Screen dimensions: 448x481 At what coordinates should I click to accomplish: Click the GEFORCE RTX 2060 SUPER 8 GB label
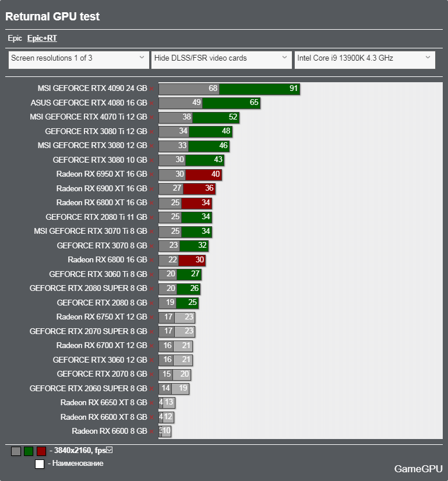click(88, 388)
